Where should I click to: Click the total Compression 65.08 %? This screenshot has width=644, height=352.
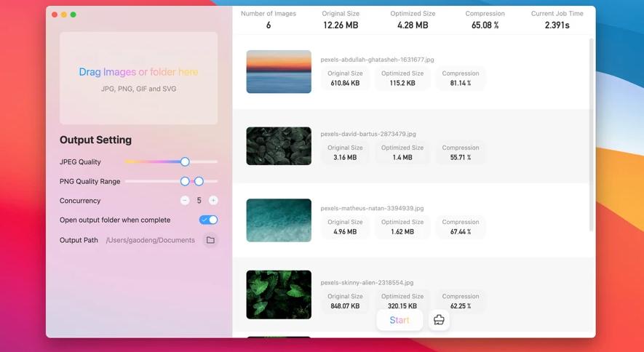pos(485,25)
